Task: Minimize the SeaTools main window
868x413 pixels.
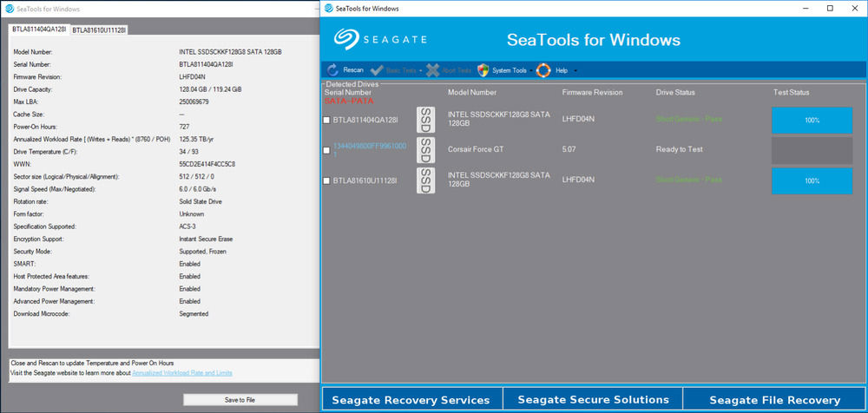Action: click(806, 9)
